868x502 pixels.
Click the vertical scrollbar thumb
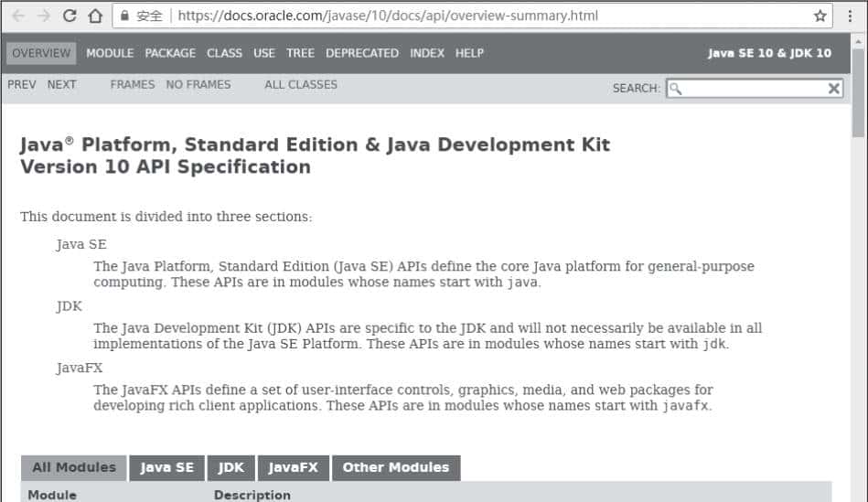click(x=858, y=91)
